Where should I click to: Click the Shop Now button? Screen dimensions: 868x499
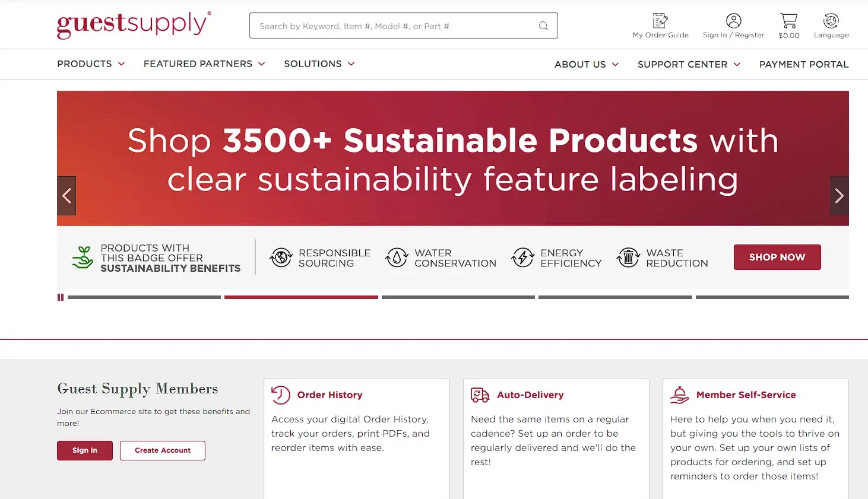click(x=777, y=257)
